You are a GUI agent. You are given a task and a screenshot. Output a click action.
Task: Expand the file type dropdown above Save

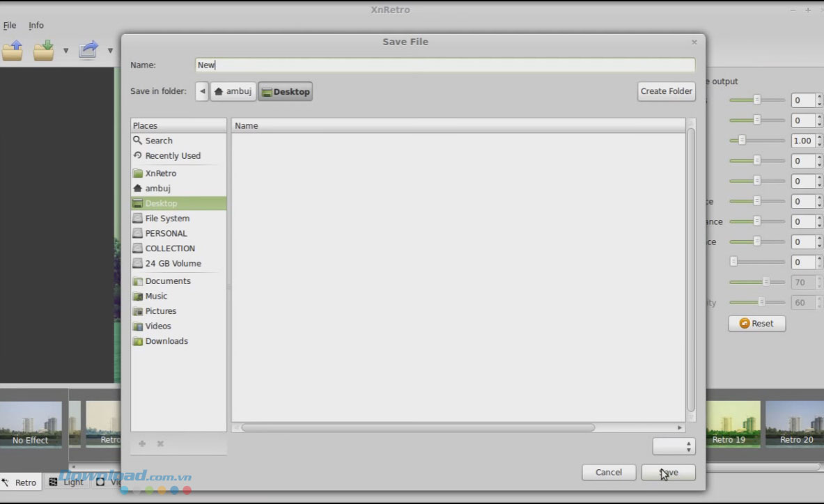674,446
